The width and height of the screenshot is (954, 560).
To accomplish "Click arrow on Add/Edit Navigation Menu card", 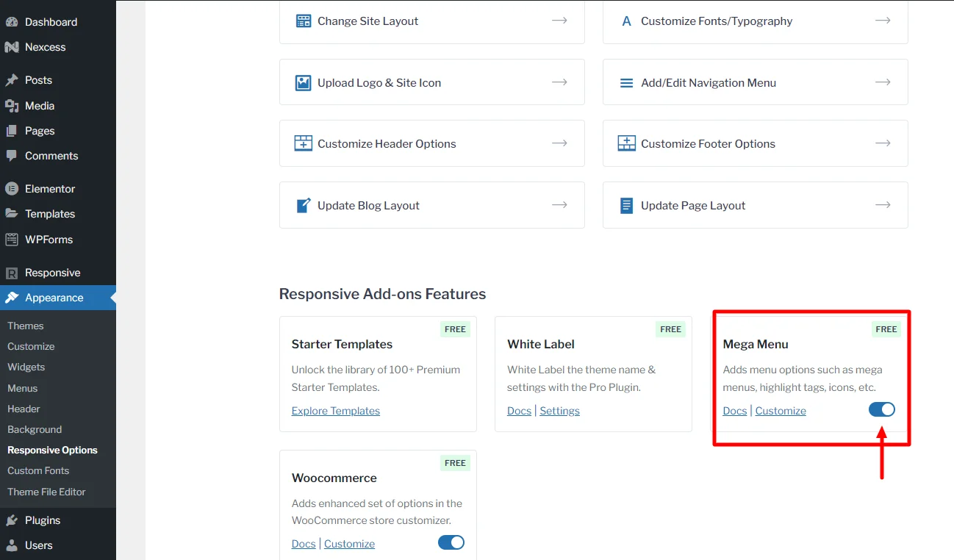I will [x=883, y=82].
